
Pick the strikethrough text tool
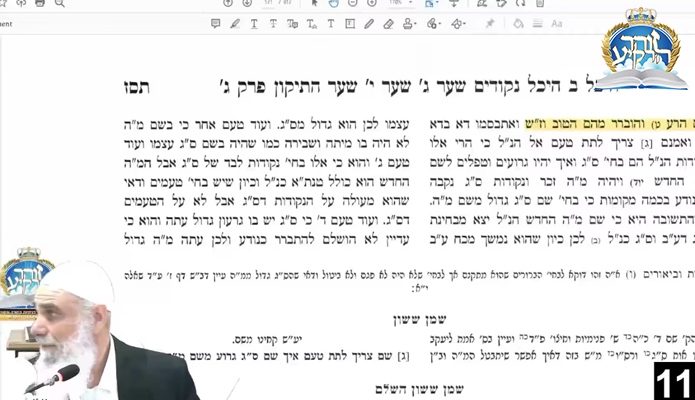pos(272,24)
